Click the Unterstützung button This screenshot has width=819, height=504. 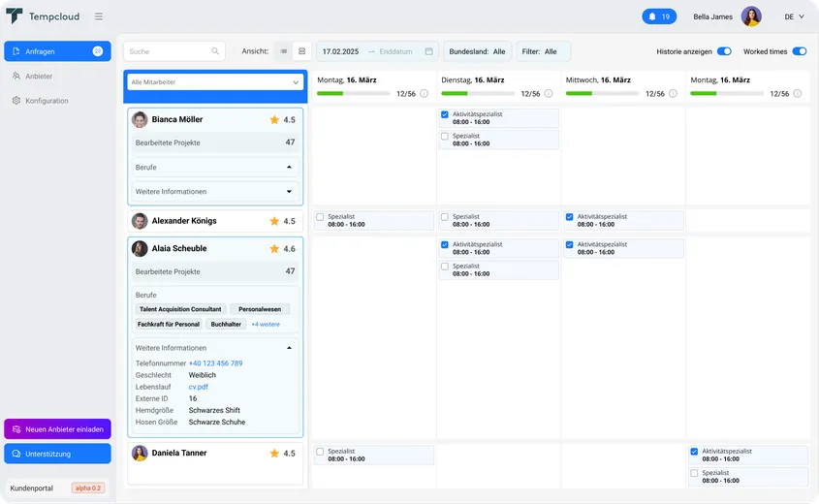click(x=57, y=454)
